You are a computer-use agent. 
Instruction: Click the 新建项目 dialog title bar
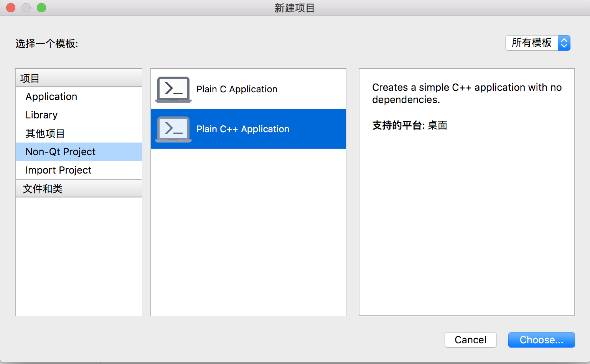(295, 8)
